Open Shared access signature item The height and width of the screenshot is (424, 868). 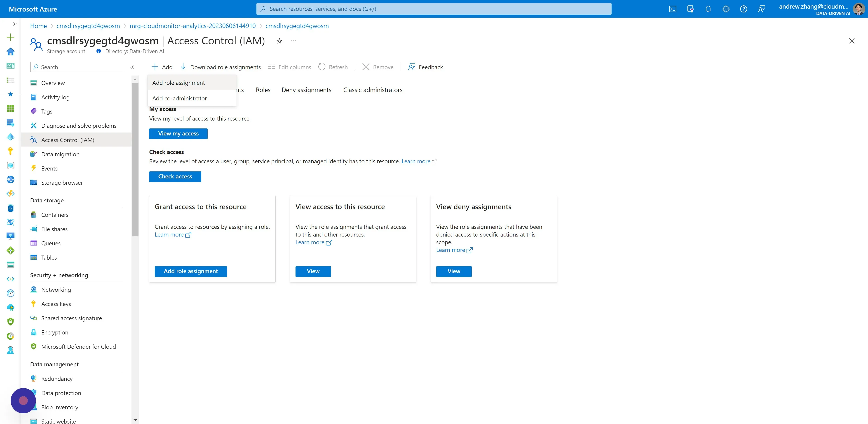pyautogui.click(x=77, y=318)
